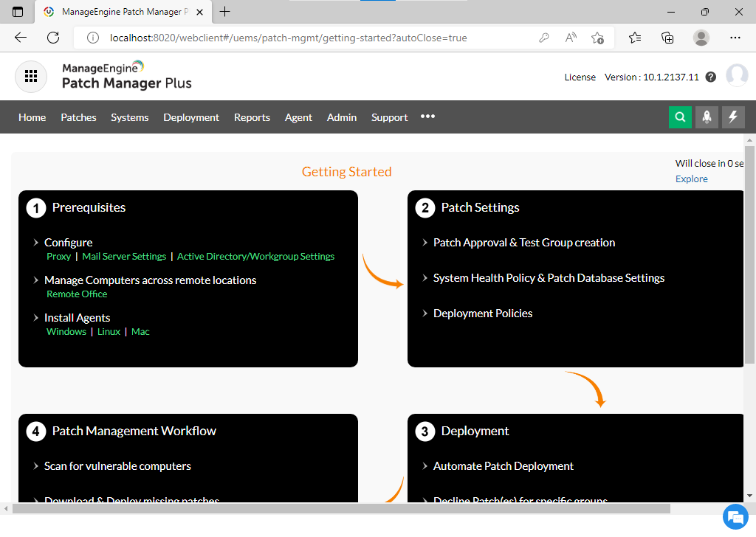Refresh the browser page
756x537 pixels.
point(53,38)
